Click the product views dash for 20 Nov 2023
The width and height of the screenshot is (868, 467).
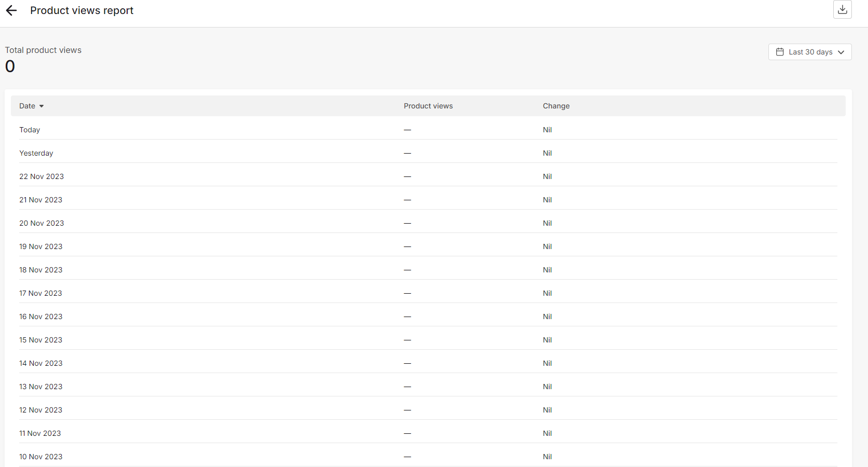click(x=407, y=223)
